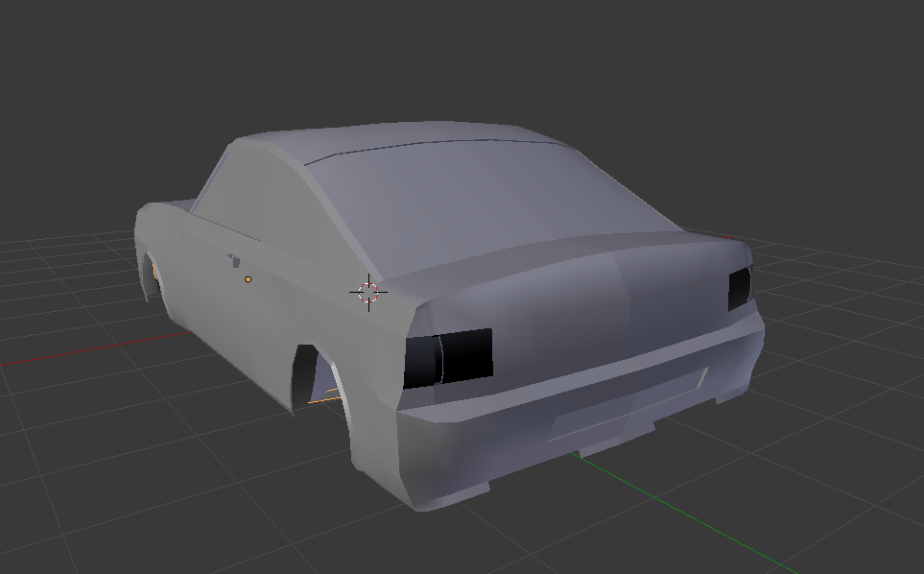924x574 pixels.
Task: Select the orange object origin dot on the car side
Action: tap(249, 279)
